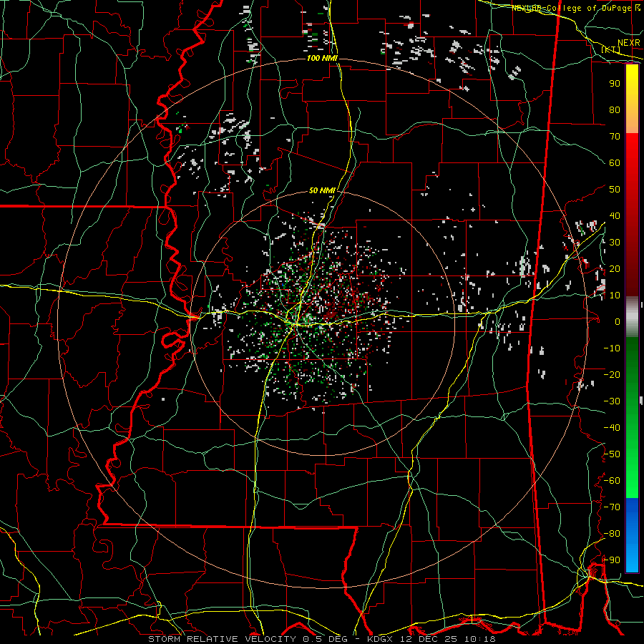Click the -50 value on velocity scale
The image size is (644, 644).
pyautogui.click(x=612, y=454)
